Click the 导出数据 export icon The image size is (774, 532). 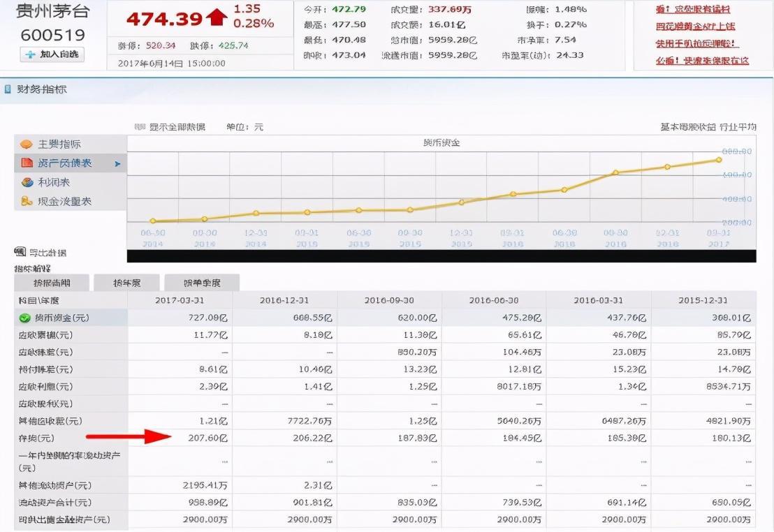[19, 252]
